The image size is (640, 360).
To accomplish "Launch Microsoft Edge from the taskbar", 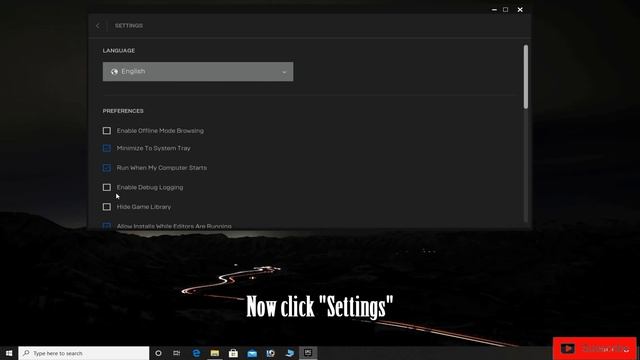I will [196, 353].
